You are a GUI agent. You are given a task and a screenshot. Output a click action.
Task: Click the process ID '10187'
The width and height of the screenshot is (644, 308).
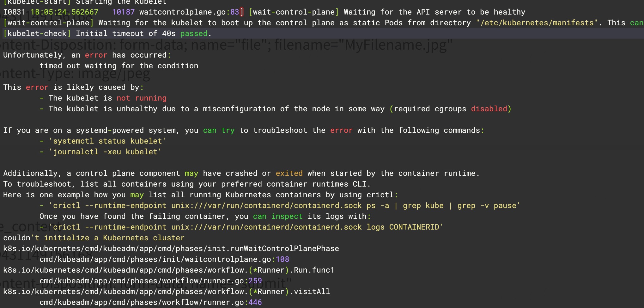point(124,12)
